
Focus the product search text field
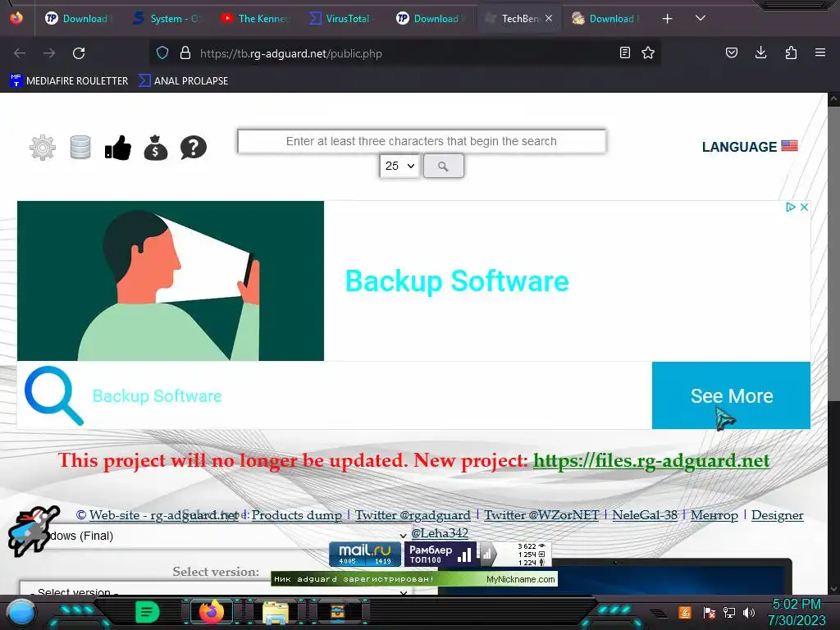[422, 141]
